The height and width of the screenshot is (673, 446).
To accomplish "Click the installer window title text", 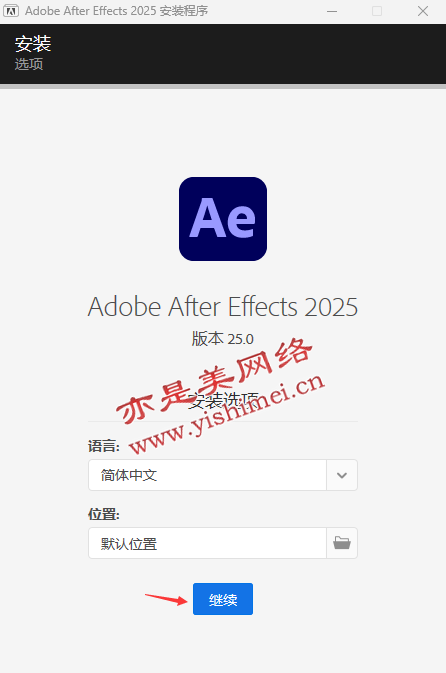I will (x=116, y=11).
